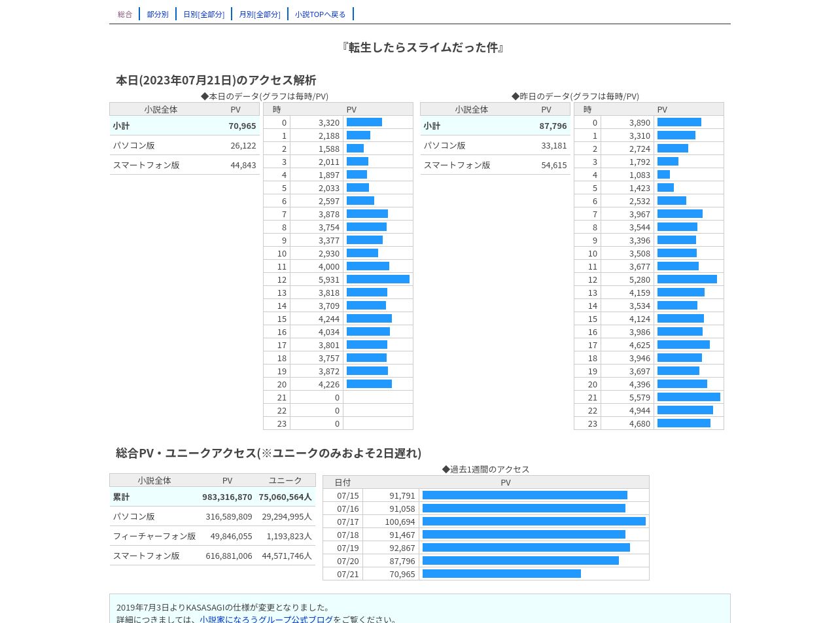Click the 07/17 weekly PV bar
Image resolution: width=840 pixels, height=623 pixels.
(534, 522)
